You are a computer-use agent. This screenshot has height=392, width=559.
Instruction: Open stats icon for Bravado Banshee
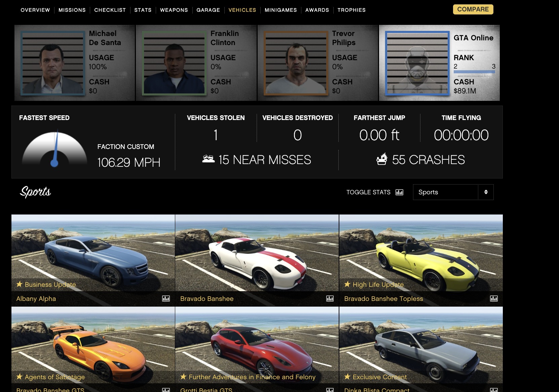pos(330,299)
